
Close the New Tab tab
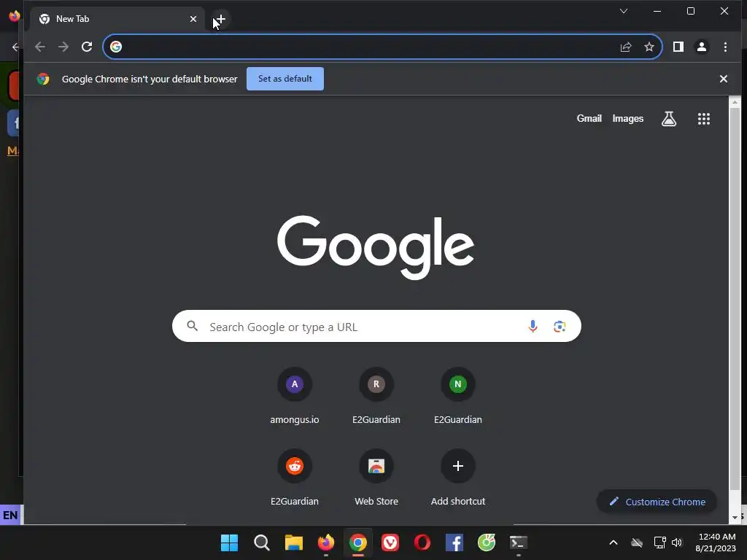coord(193,19)
